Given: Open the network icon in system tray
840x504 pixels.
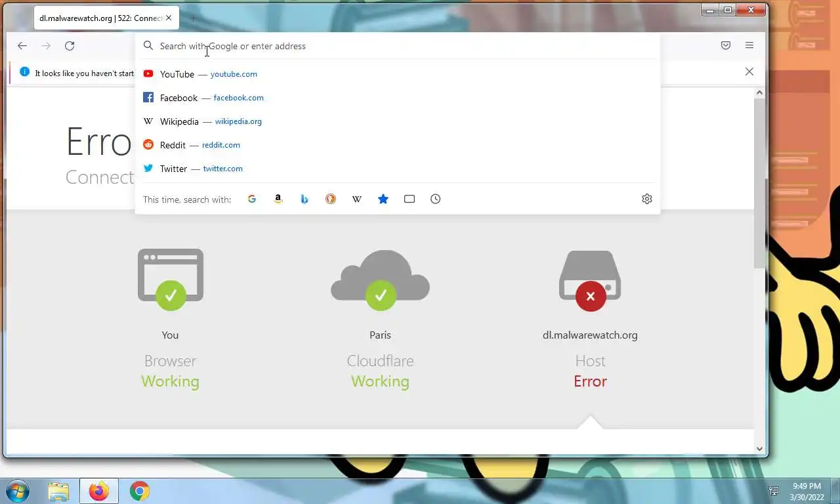Looking at the screenshot, I should click(774, 491).
